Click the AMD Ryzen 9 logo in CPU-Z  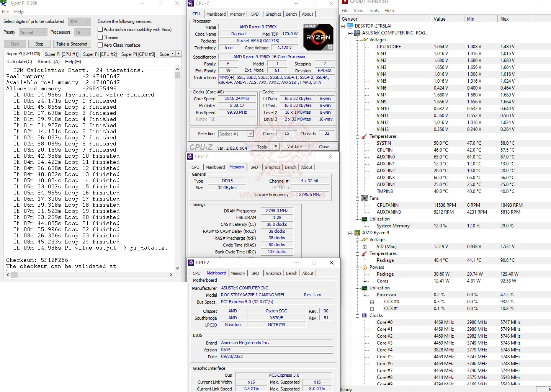(318, 37)
